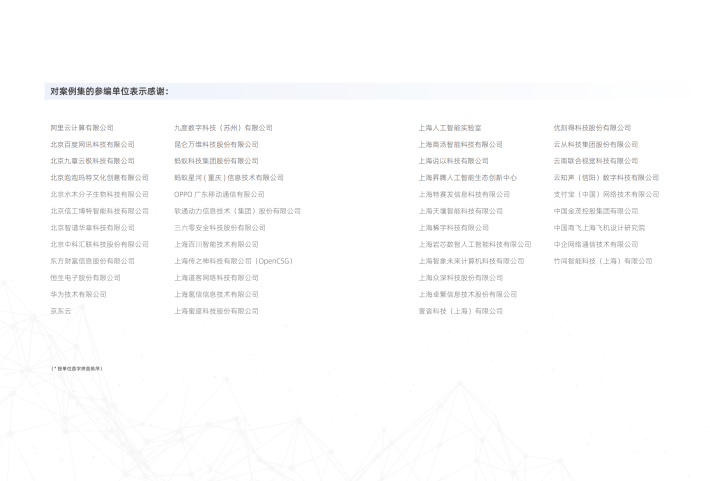Image resolution: width=710 pixels, height=481 pixels.
Task: Select 云从科技集团股份有限公司
Action: pyautogui.click(x=596, y=144)
